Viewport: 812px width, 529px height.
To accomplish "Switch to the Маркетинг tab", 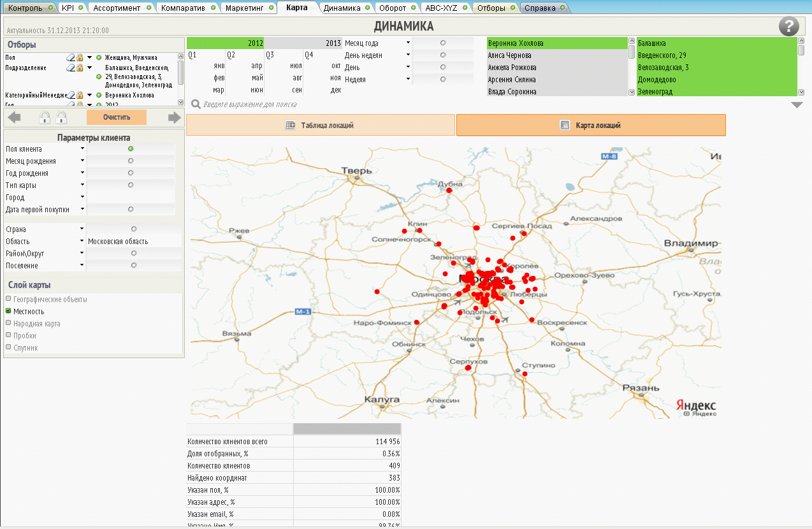I will click(x=249, y=8).
